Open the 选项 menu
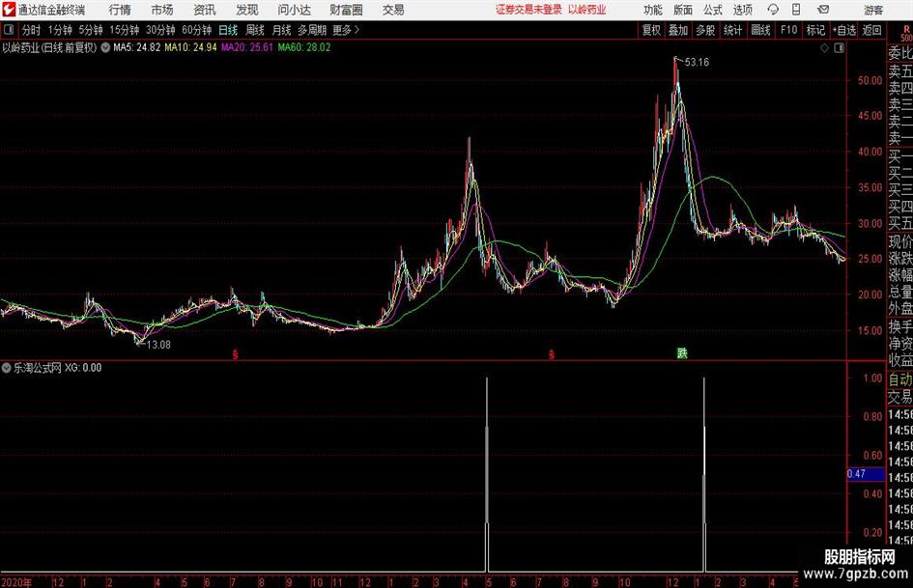Image resolution: width=913 pixels, height=588 pixels. (742, 10)
